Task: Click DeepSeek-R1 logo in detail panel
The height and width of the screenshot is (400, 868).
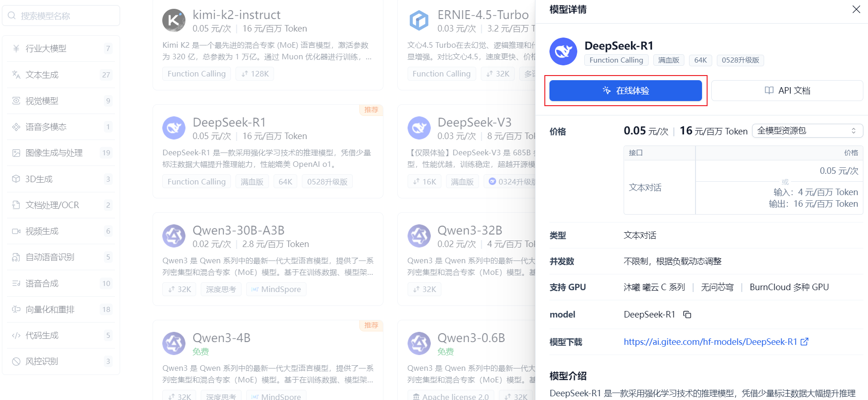Action: (x=563, y=51)
